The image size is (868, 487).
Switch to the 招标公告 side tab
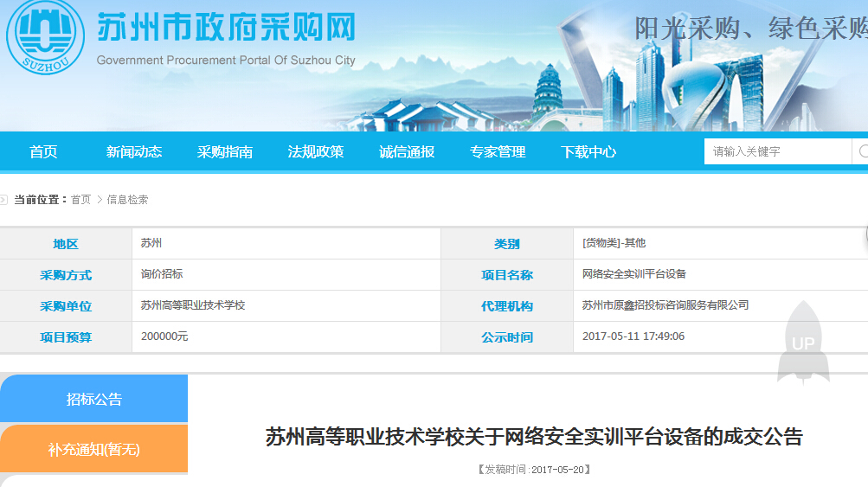(x=94, y=399)
